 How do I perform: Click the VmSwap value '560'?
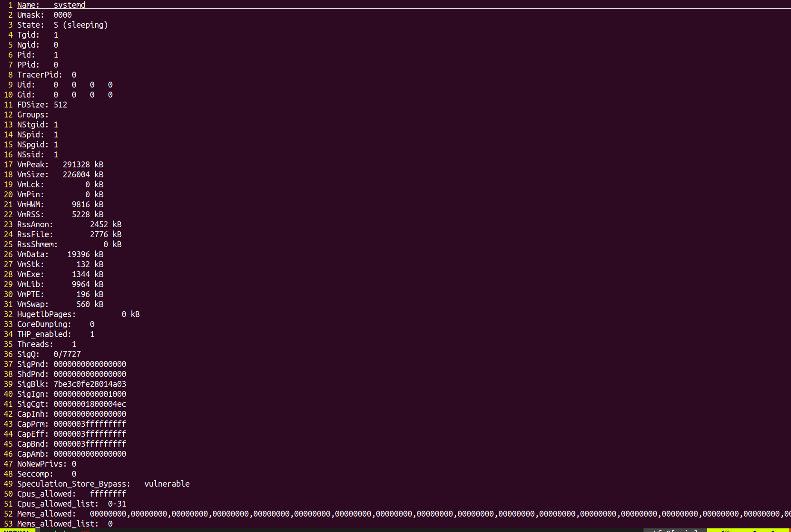coord(83,304)
